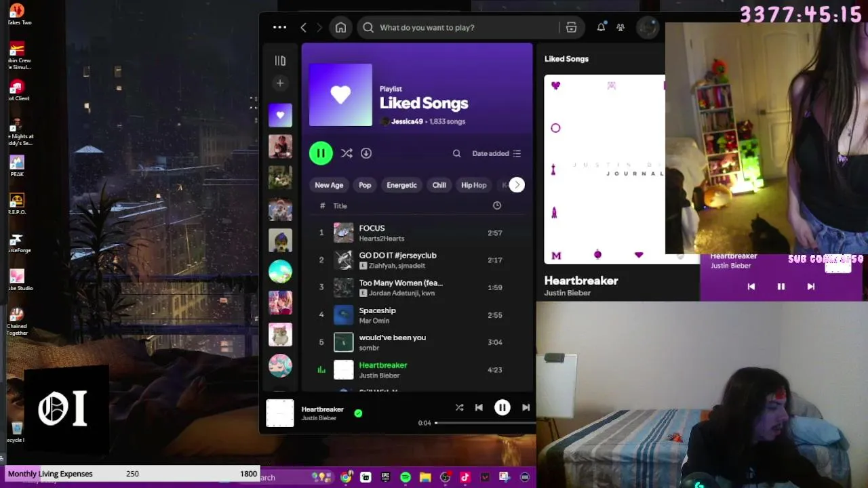Filter by the New Age chip
Screen dimensions: 868x488
[329, 185]
